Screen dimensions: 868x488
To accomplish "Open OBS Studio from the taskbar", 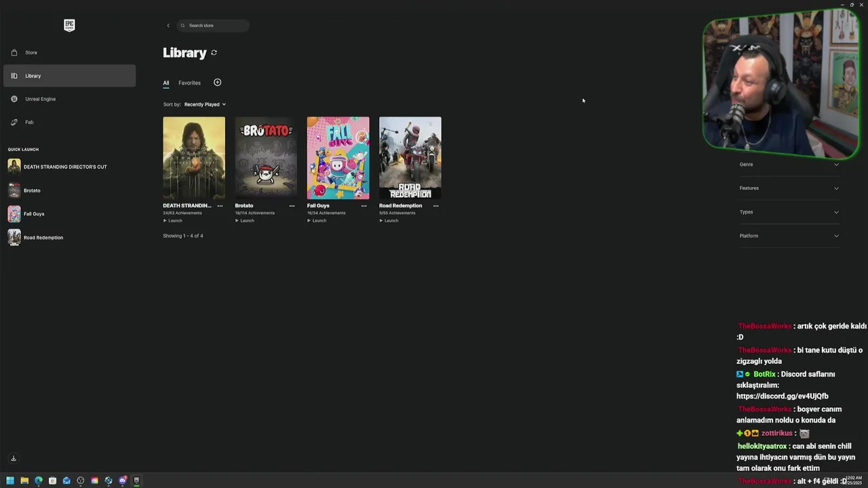I will point(81,481).
